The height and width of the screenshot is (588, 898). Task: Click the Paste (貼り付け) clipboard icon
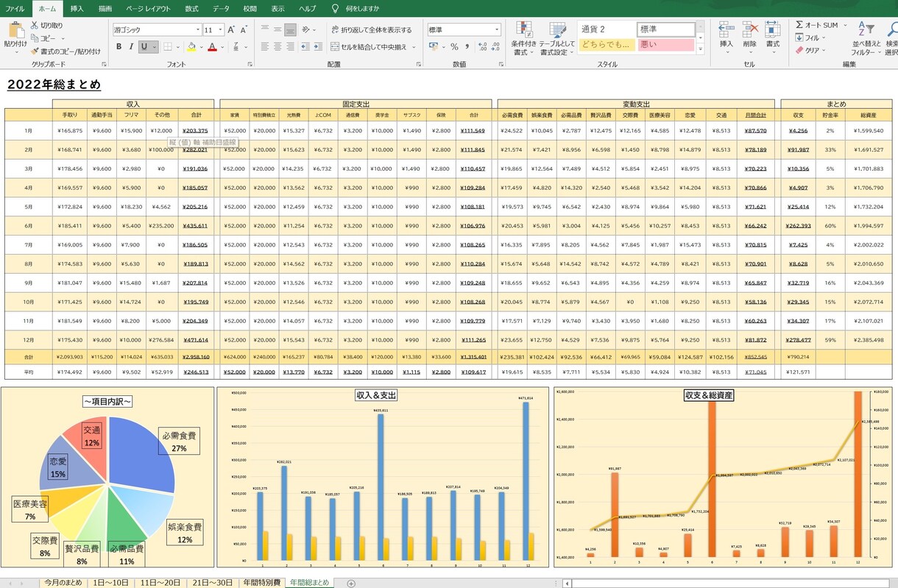(x=15, y=31)
